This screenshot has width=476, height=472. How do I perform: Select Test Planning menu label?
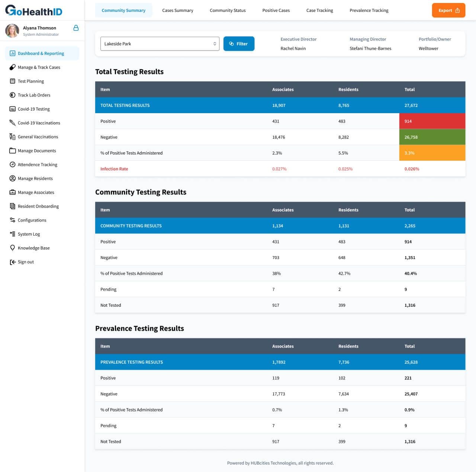(x=31, y=81)
